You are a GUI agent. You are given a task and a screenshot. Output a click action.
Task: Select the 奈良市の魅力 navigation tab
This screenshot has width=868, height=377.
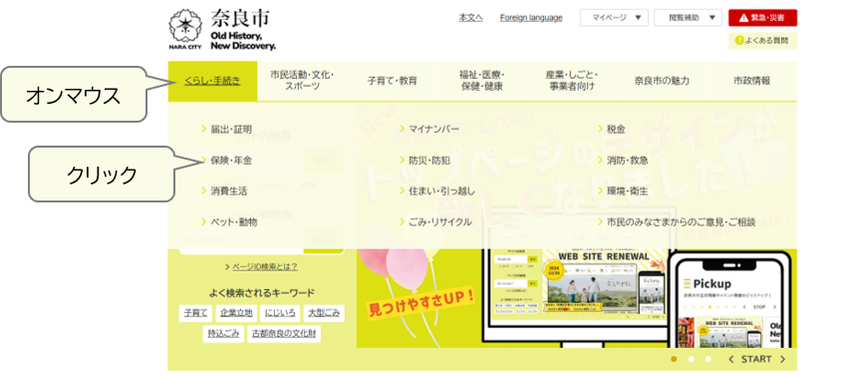[662, 81]
